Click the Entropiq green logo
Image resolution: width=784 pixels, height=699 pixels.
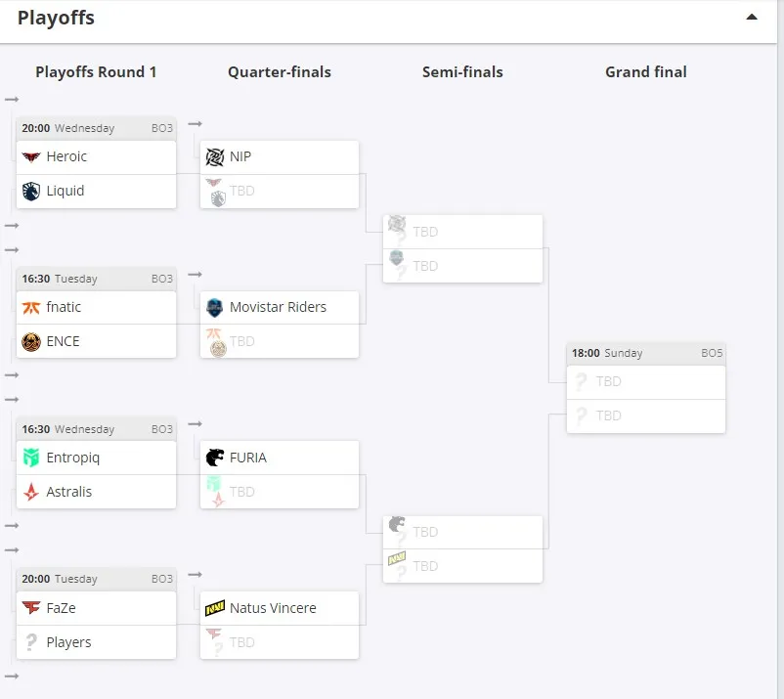(x=31, y=458)
